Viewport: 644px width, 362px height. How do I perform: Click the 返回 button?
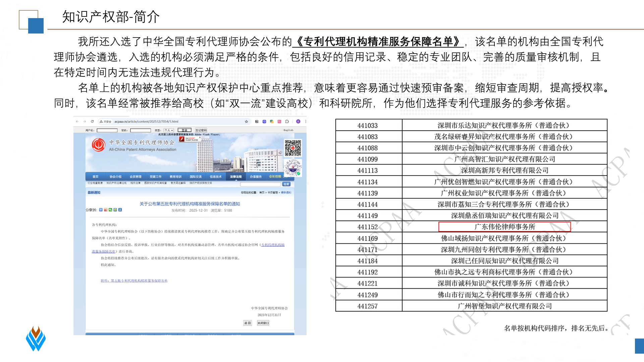tap(248, 323)
